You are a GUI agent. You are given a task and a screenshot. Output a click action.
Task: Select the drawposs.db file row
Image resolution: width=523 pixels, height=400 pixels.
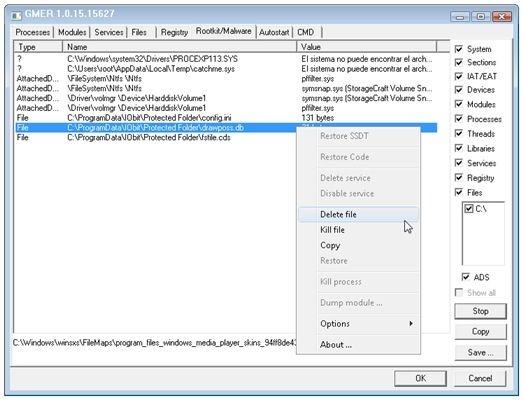coord(226,127)
